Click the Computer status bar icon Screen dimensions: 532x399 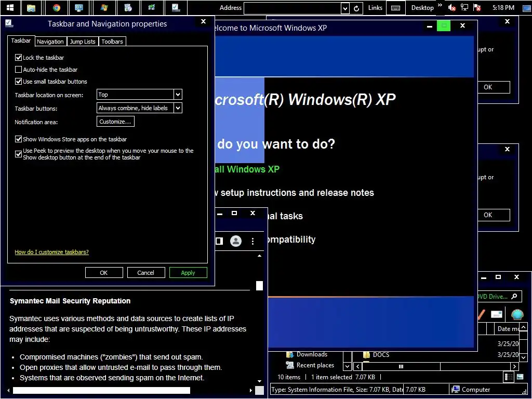pyautogui.click(x=456, y=389)
